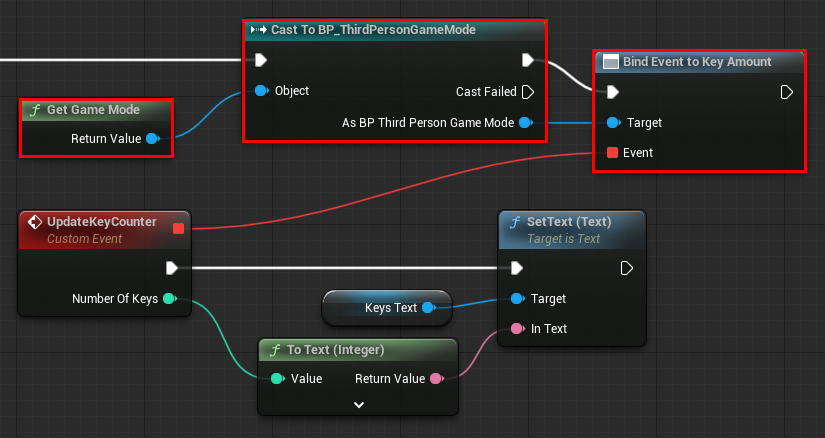Click the In Text pin on SetText node

(x=516, y=329)
